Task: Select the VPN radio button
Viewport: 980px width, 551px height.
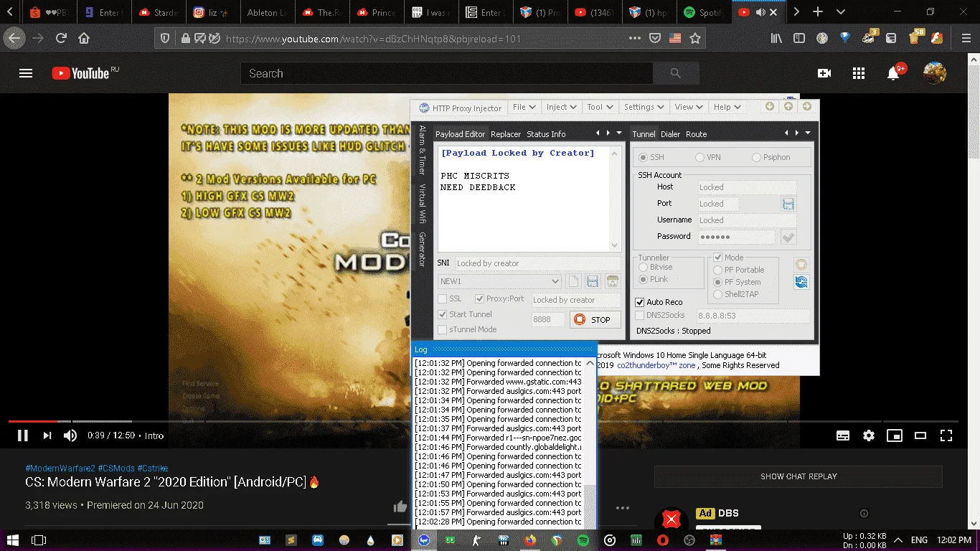Action: (707, 157)
